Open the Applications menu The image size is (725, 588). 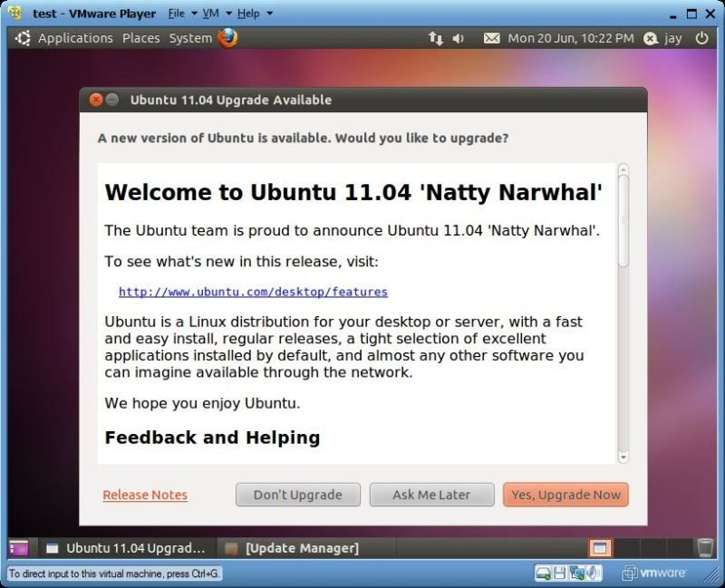click(x=75, y=38)
